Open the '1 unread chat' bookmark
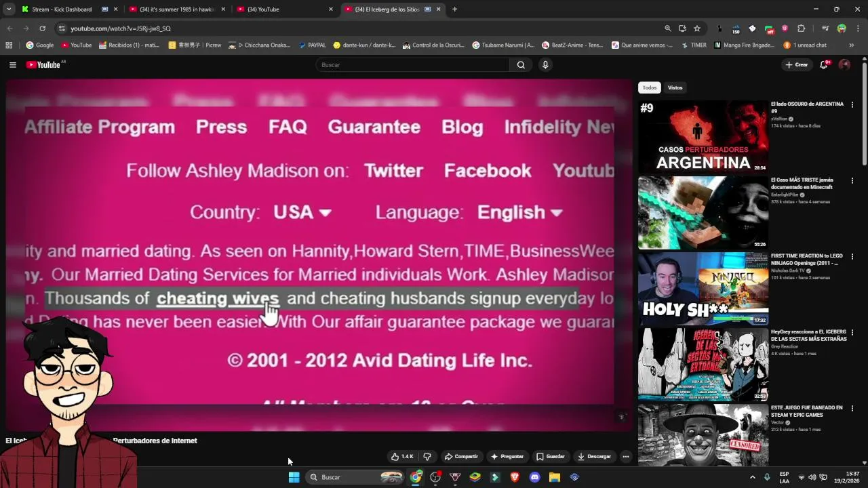 [x=806, y=45]
